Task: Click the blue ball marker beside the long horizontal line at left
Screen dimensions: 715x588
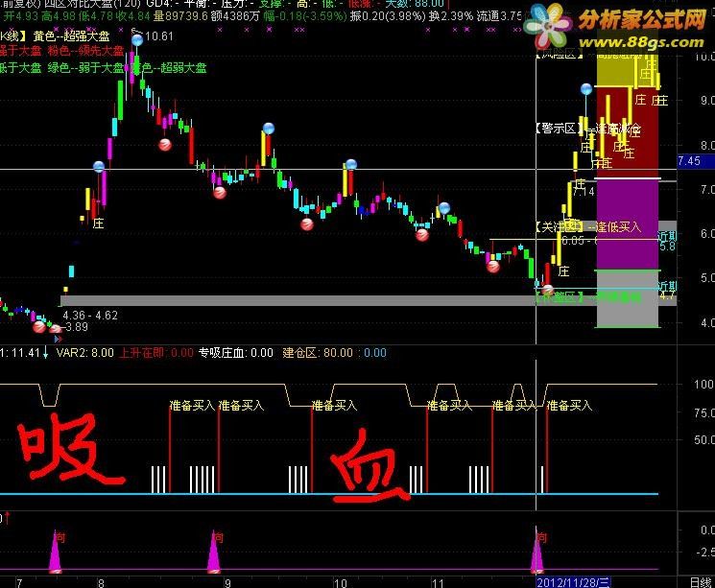Action: coord(99,166)
